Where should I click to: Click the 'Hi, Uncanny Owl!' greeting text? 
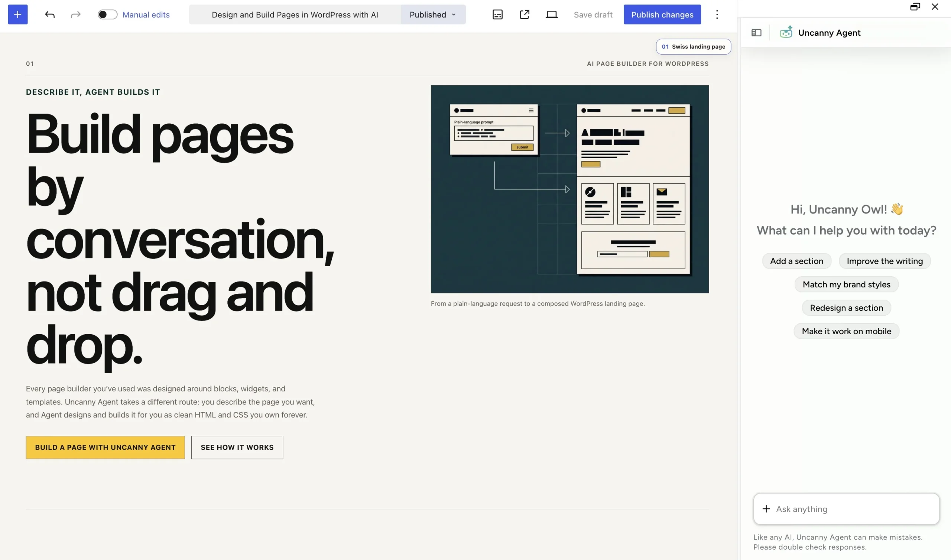(x=847, y=209)
